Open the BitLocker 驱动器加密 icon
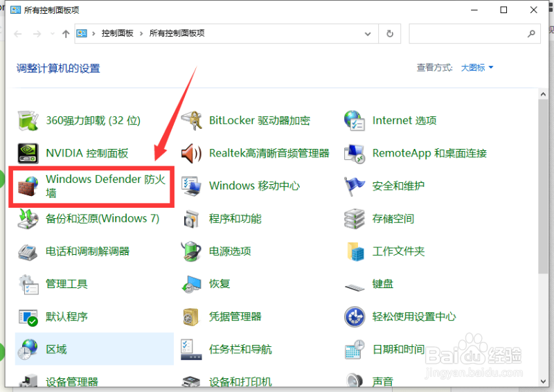 [x=191, y=121]
